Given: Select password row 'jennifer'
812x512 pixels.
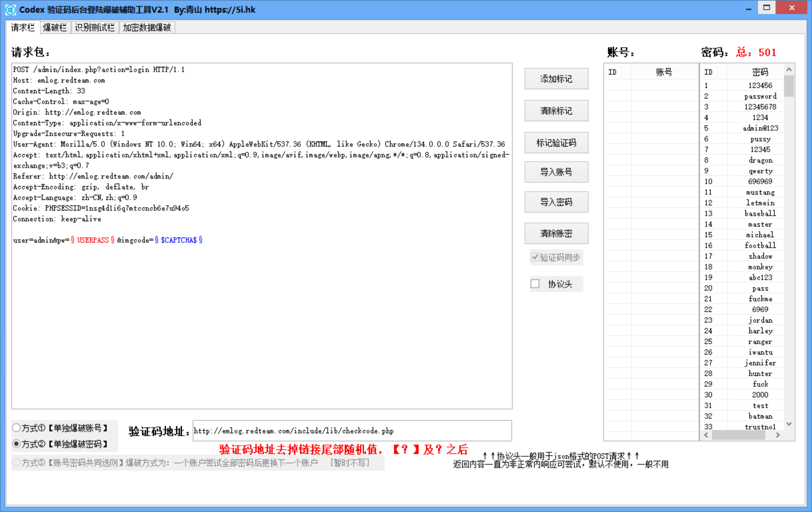Looking at the screenshot, I should (742, 363).
